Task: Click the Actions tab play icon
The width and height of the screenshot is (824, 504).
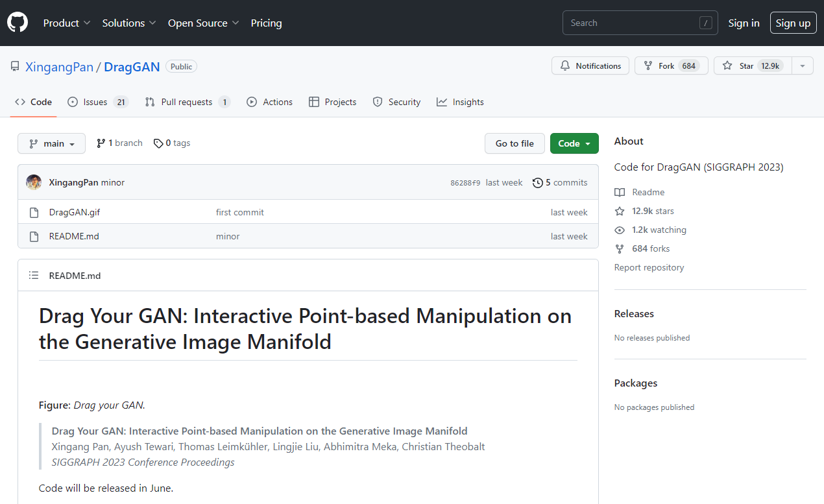Action: pos(252,102)
